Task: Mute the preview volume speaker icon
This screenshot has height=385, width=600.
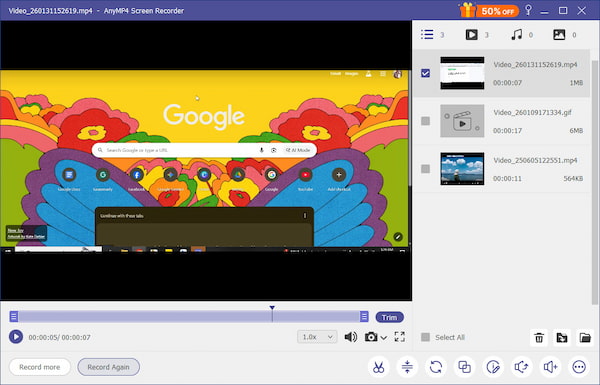Action: 351,337
